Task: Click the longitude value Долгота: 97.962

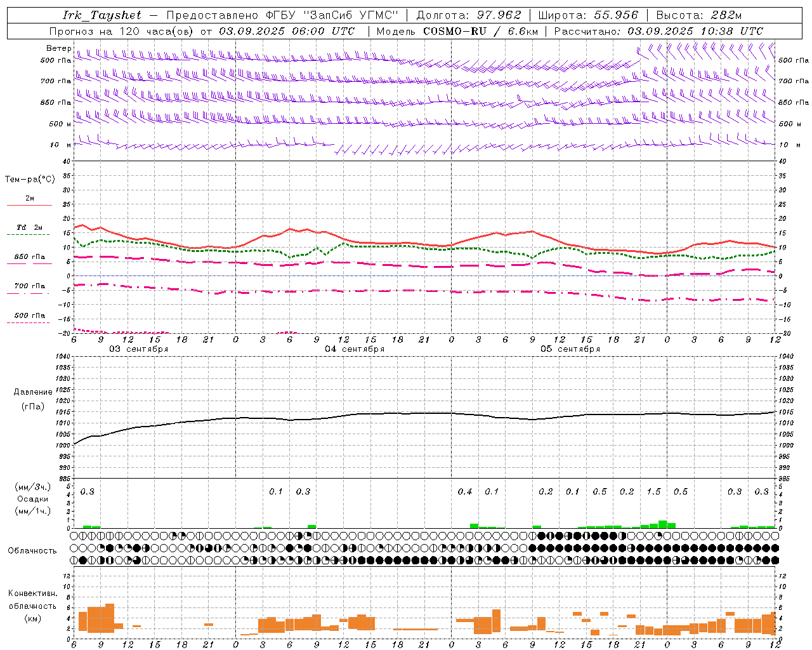Action: pyautogui.click(x=469, y=15)
